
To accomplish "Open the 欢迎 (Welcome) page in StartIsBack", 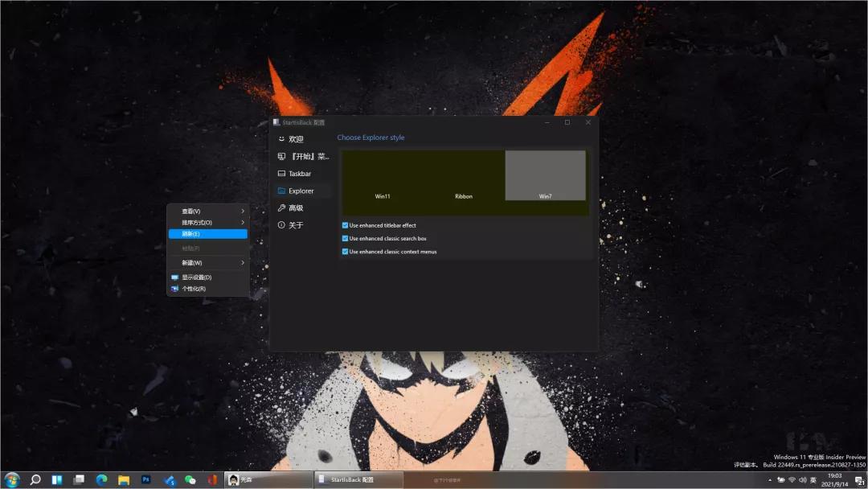I will (294, 138).
